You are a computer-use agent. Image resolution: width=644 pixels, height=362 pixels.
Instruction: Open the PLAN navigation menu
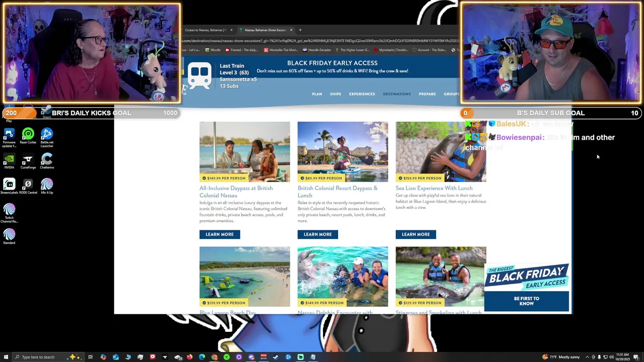[317, 94]
